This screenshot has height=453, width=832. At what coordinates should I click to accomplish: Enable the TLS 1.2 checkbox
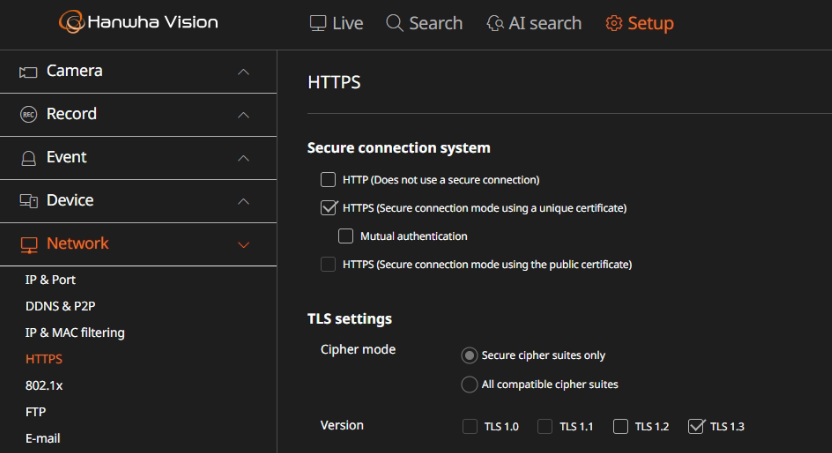click(x=620, y=426)
